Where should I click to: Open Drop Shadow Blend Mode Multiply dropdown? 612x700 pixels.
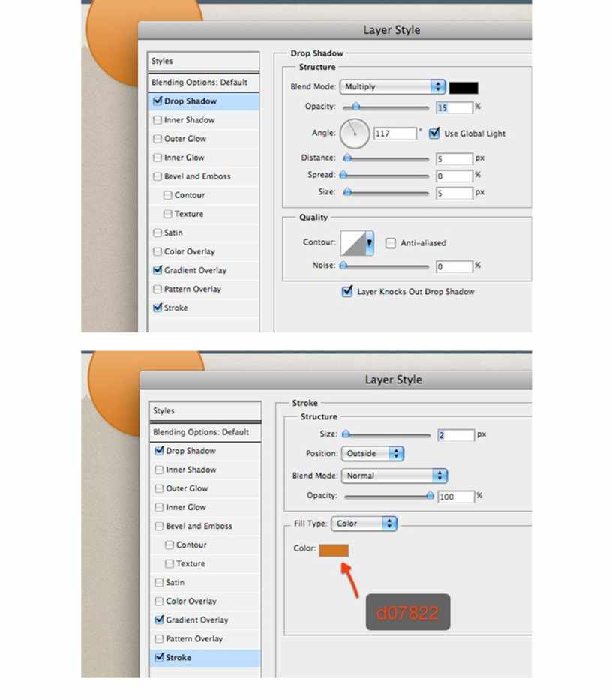[x=393, y=86]
